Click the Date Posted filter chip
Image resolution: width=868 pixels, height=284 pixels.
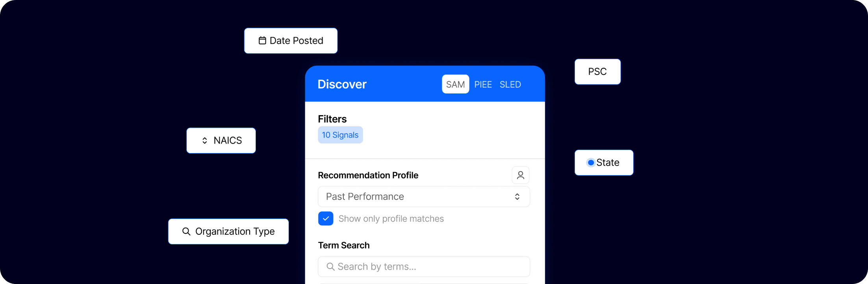(291, 41)
